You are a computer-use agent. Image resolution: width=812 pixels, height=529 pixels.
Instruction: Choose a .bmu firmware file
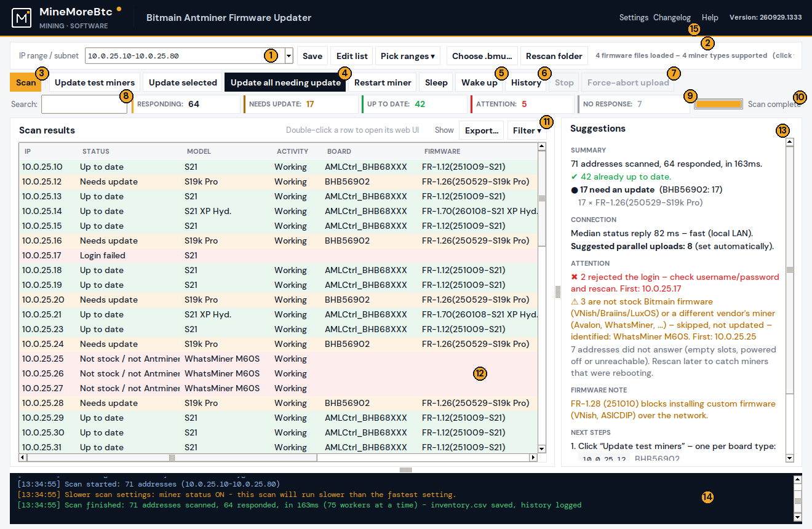point(482,56)
